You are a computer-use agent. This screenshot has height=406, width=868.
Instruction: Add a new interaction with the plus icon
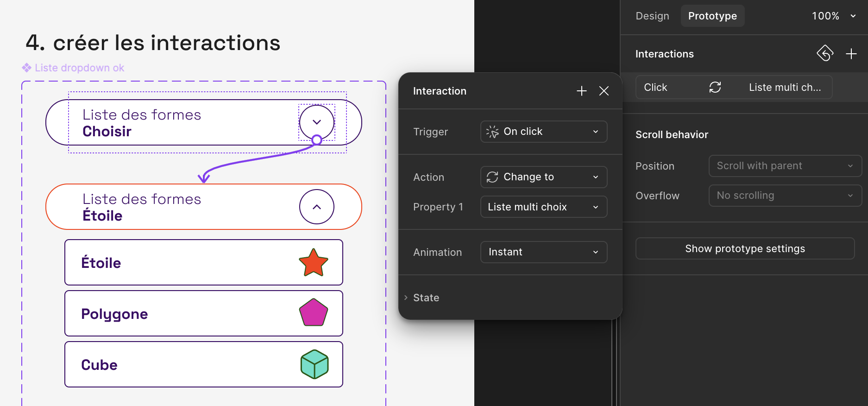click(x=851, y=54)
